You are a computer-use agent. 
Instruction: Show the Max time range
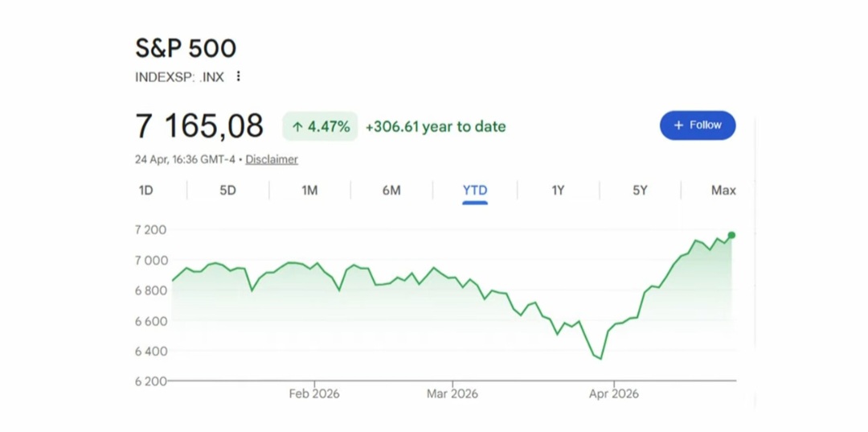(723, 191)
